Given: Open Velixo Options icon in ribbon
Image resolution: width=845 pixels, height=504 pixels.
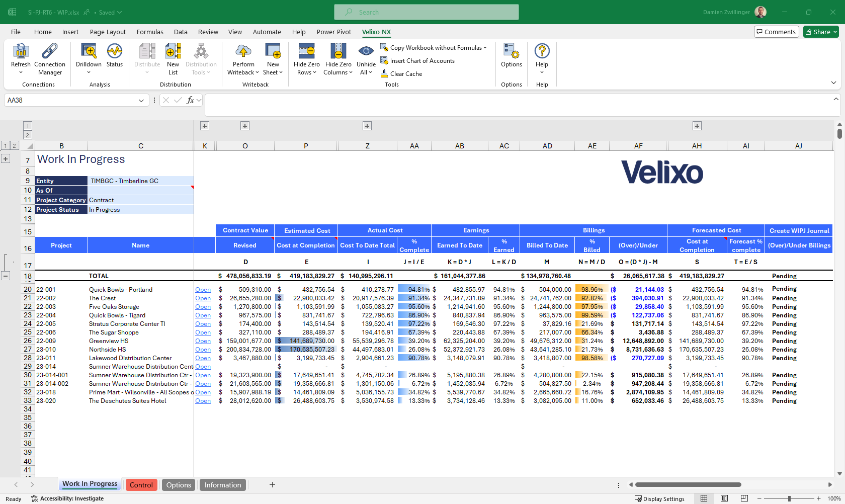Looking at the screenshot, I should pos(512,51).
